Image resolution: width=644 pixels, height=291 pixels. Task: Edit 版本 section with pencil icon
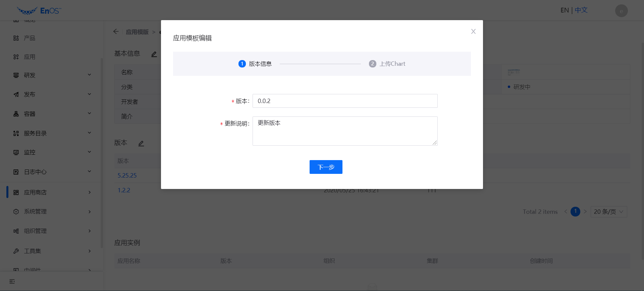tap(141, 143)
